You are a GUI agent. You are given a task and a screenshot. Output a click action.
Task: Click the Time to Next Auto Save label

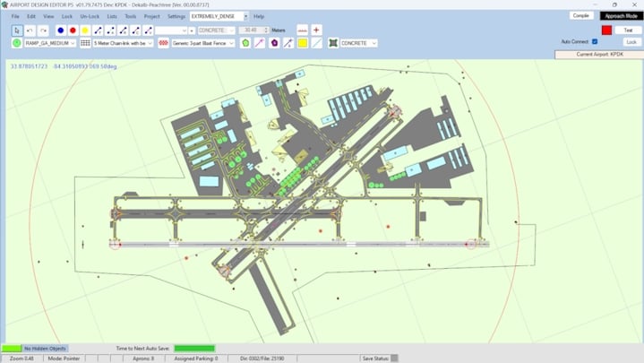coord(142,349)
